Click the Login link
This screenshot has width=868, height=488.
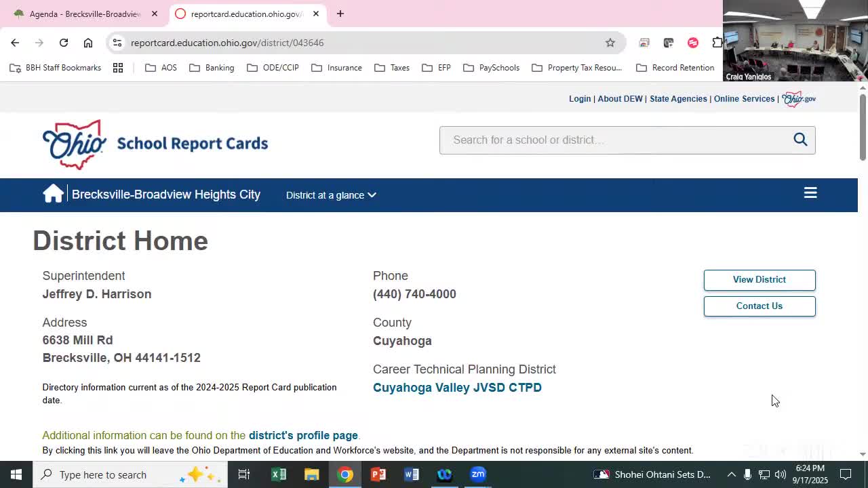pyautogui.click(x=580, y=99)
